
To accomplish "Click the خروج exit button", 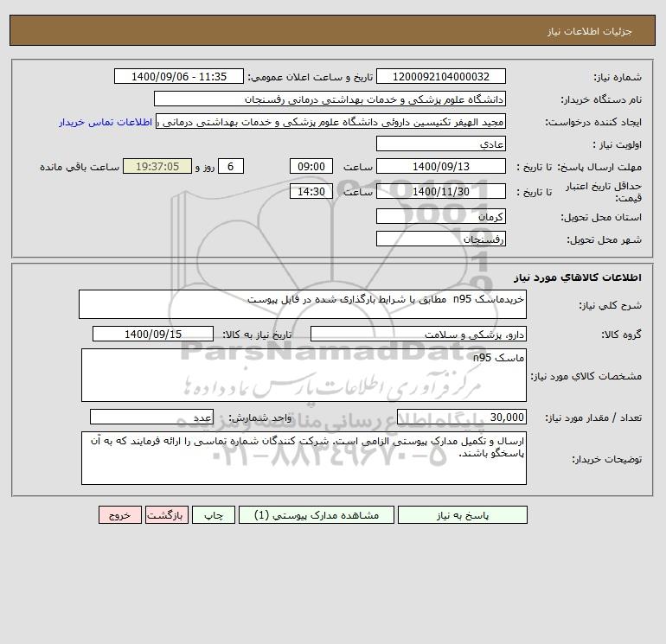I will (119, 515).
